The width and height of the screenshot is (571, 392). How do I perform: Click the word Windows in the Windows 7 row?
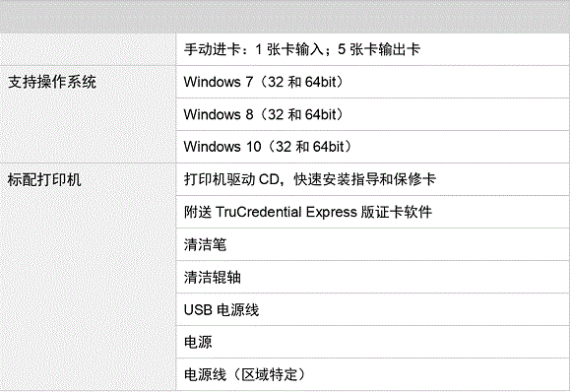(x=212, y=82)
